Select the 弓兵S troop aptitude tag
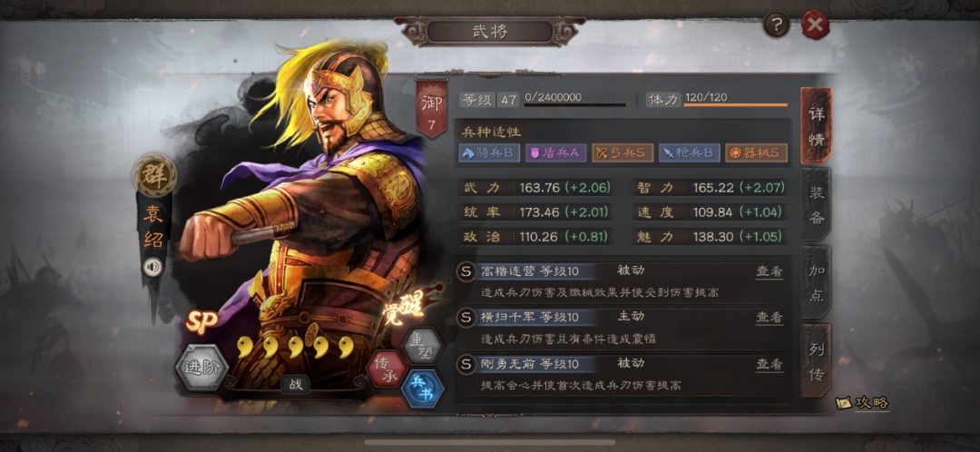This screenshot has width=980, height=452. coord(622,153)
